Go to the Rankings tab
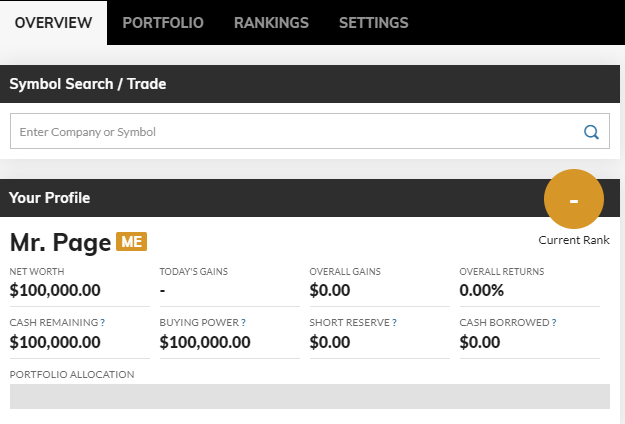The image size is (625, 424). click(271, 23)
